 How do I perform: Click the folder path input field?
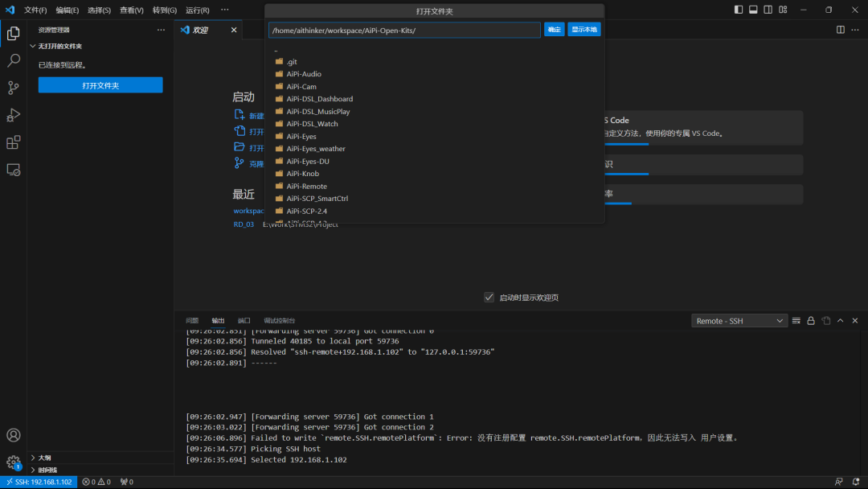[404, 30]
